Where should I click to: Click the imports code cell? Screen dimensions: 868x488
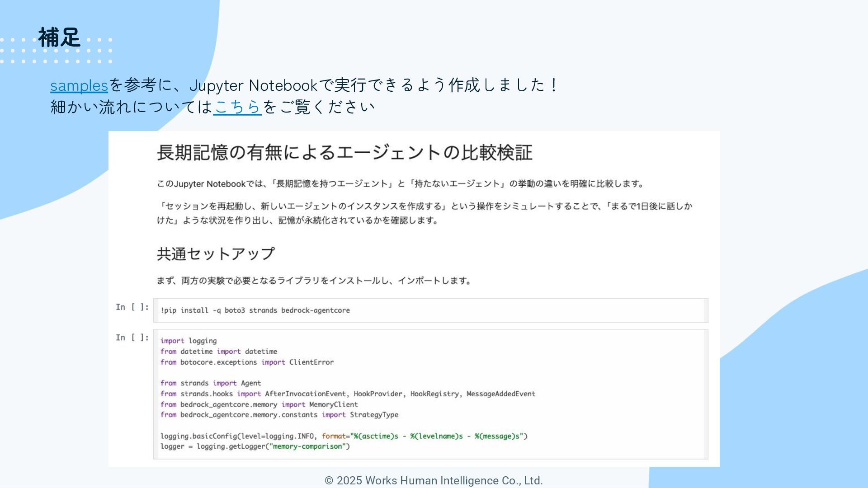pyautogui.click(x=430, y=394)
